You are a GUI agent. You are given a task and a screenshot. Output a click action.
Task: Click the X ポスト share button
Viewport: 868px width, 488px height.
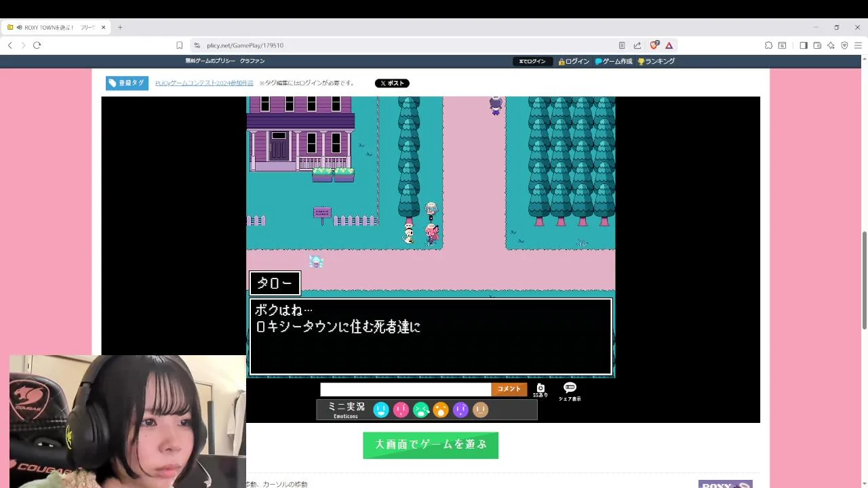(x=392, y=83)
